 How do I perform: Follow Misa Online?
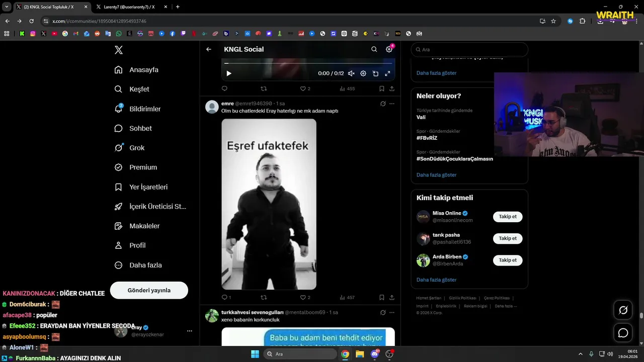pyautogui.click(x=508, y=217)
